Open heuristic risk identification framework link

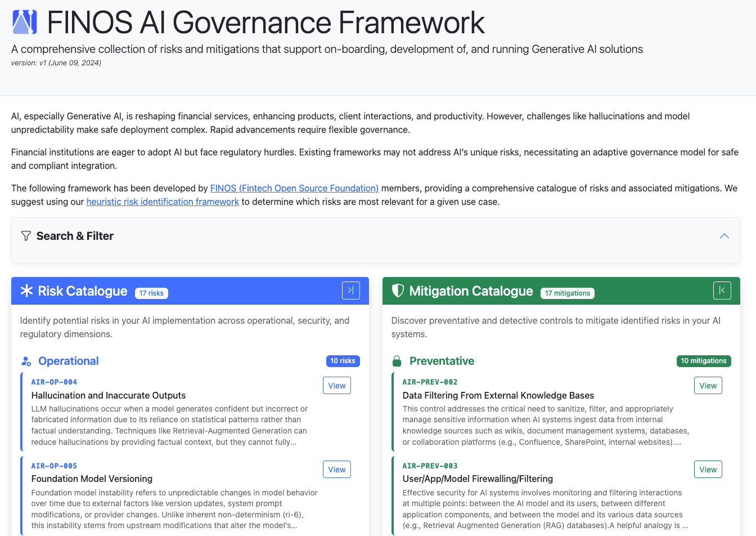pos(163,202)
